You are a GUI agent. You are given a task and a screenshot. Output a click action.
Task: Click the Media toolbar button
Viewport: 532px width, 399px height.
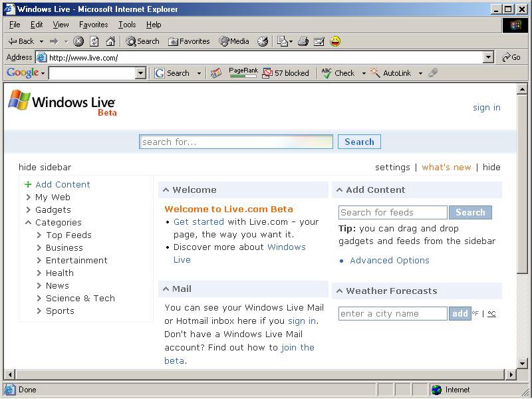(x=234, y=41)
